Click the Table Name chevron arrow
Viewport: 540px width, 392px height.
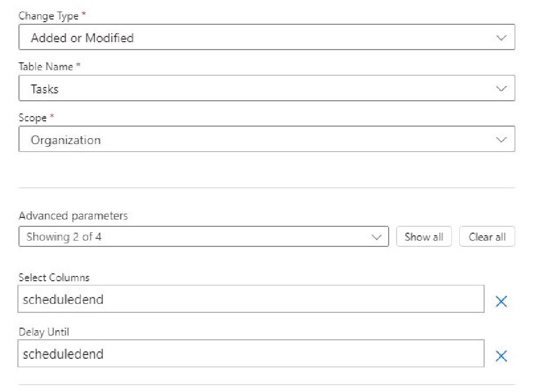pyautogui.click(x=501, y=89)
